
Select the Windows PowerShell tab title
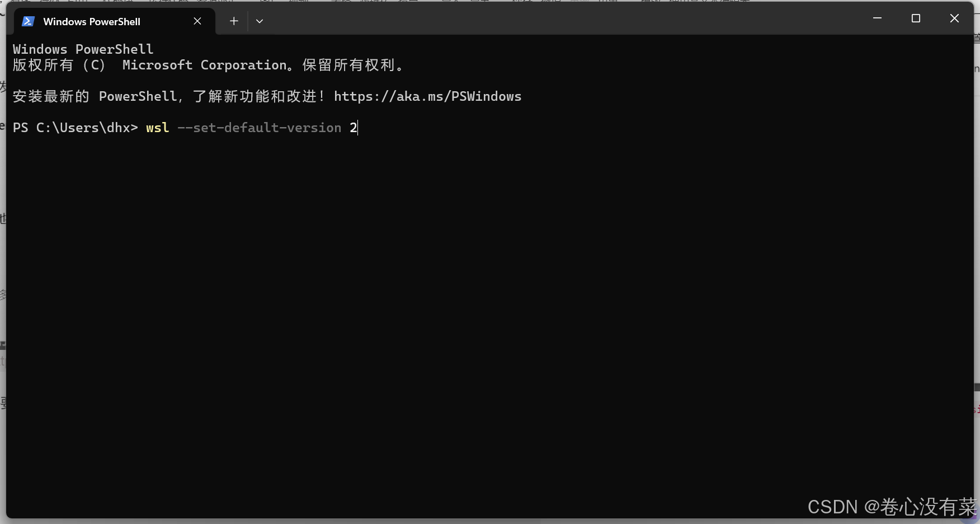tap(92, 21)
